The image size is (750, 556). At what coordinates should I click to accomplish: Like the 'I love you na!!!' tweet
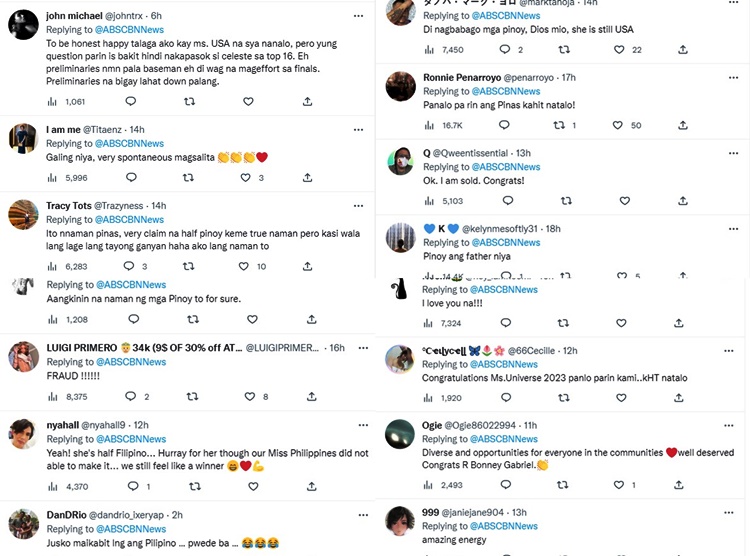click(620, 323)
